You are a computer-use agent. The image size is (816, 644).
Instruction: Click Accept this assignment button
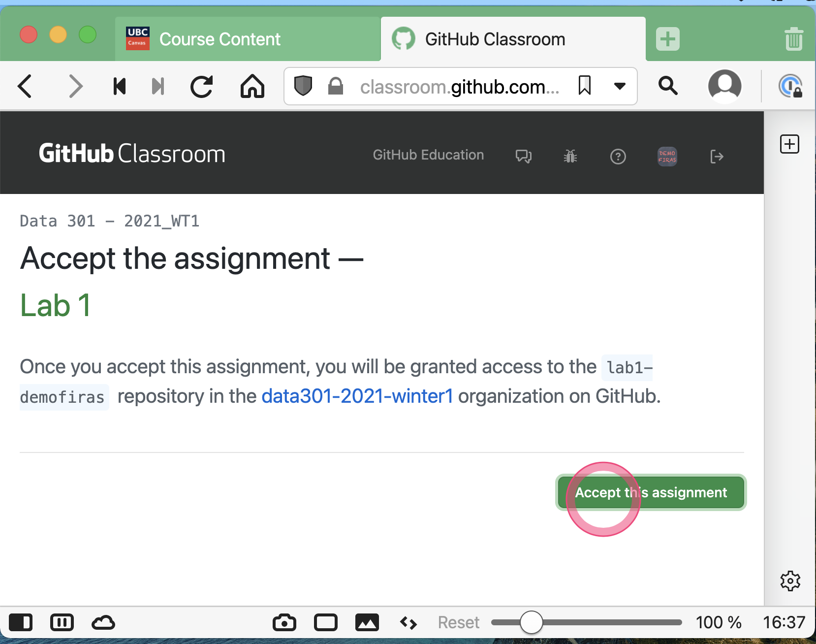[651, 492]
